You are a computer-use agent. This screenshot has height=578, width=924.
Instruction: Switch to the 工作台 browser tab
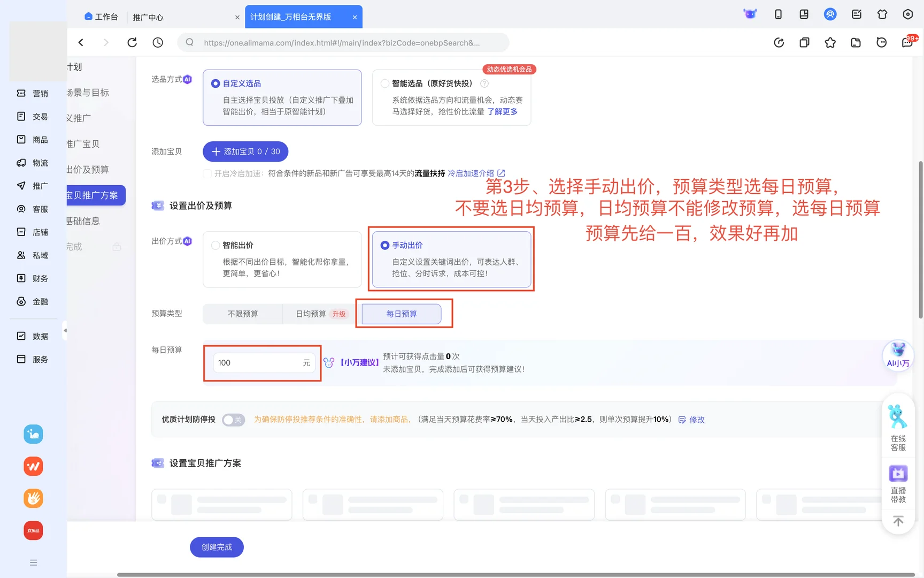[102, 17]
